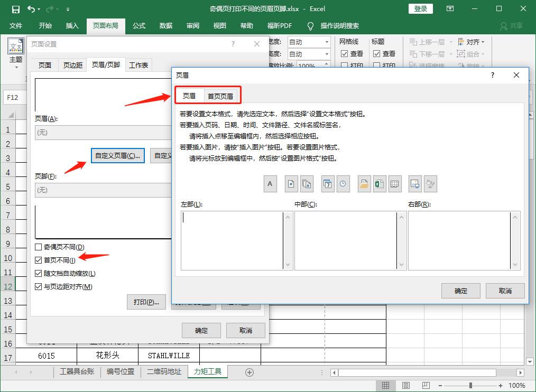Insert a picture into the header
Viewport: 536px width, 392px height.
415,184
